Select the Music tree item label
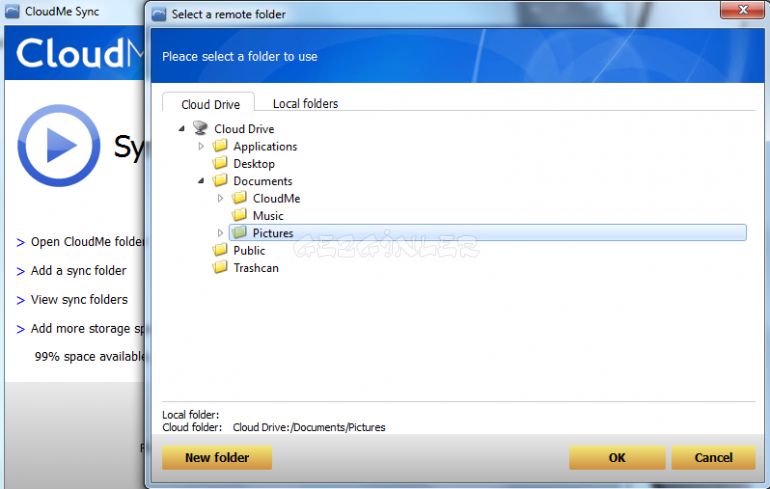Viewport: 770px width, 489px height. [268, 216]
